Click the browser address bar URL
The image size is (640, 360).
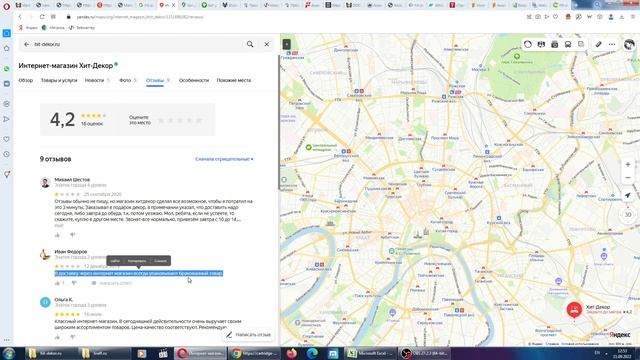coord(140,17)
